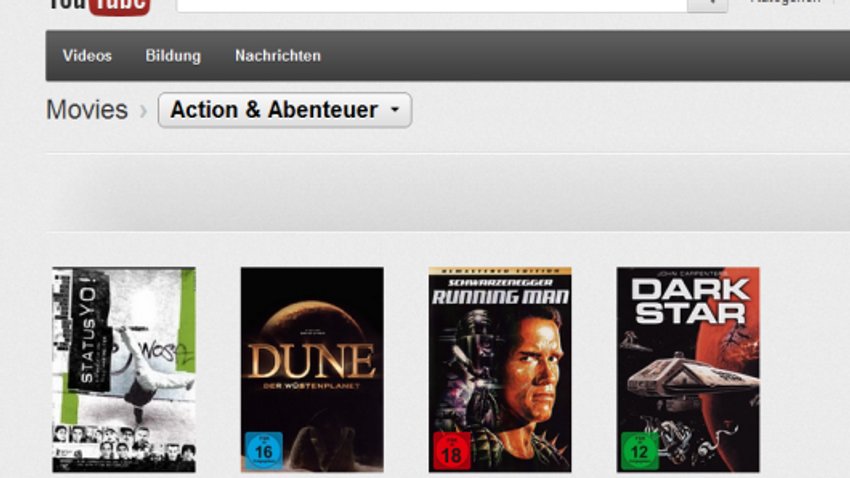Click the empty banner area below genre selector

click(448, 192)
